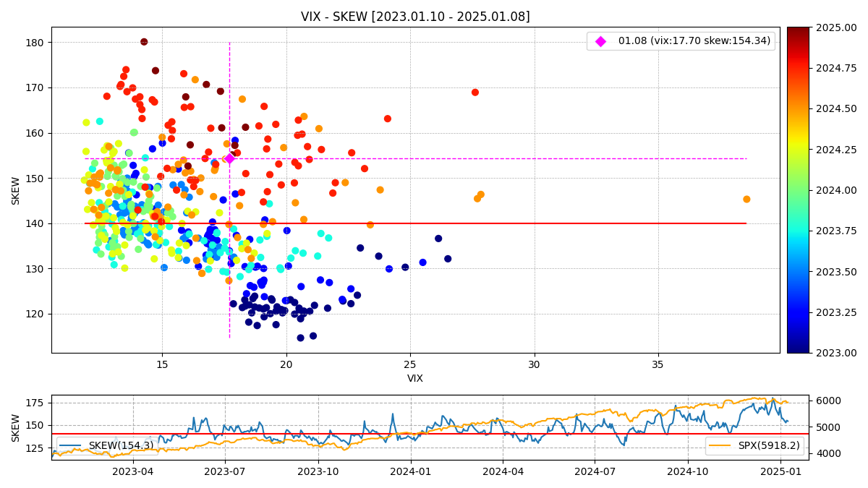Screen dimensions: 868x488
Task: Click the magenta diamond marker on the scatter plot
Action: (229, 158)
